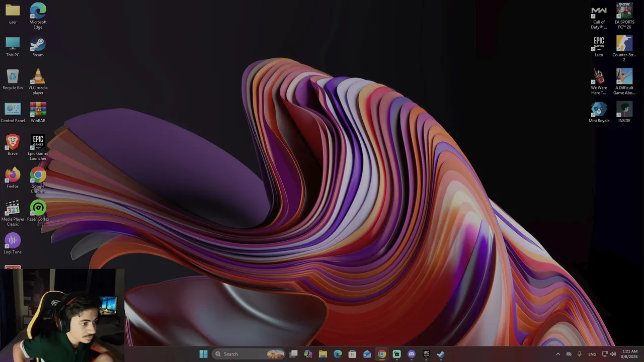This screenshot has height=362, width=644.
Task: Click the volume speaker tray icon
Action: click(613, 354)
